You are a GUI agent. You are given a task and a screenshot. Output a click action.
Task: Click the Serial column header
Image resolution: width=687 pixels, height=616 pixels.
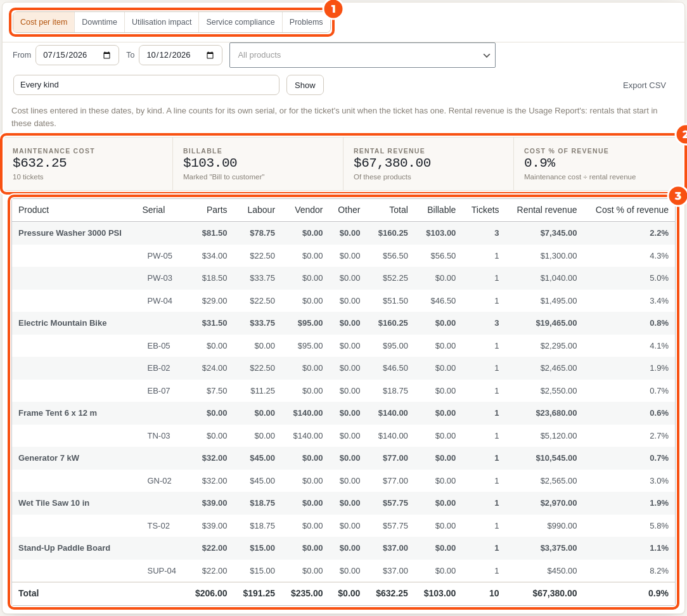(x=153, y=210)
